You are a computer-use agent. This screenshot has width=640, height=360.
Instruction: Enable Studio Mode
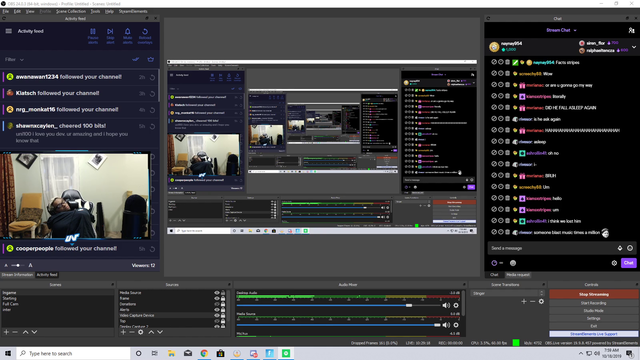click(x=593, y=311)
